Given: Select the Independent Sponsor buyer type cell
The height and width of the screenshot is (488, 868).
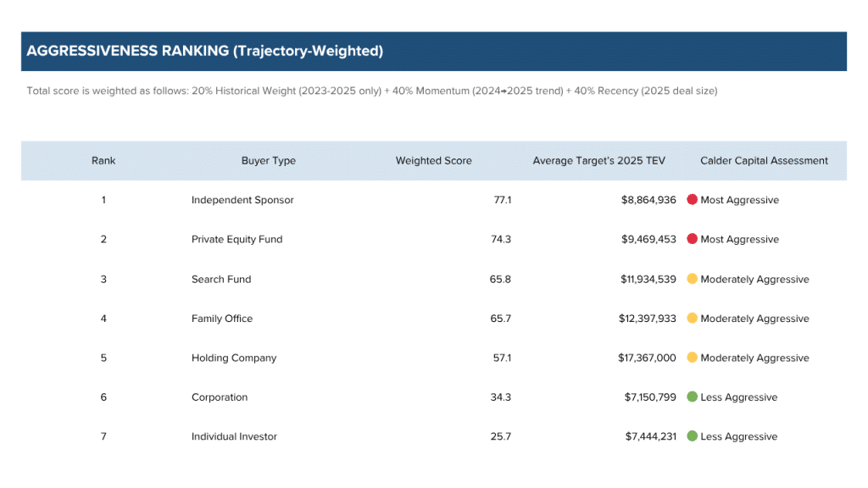Looking at the screenshot, I should tap(242, 200).
